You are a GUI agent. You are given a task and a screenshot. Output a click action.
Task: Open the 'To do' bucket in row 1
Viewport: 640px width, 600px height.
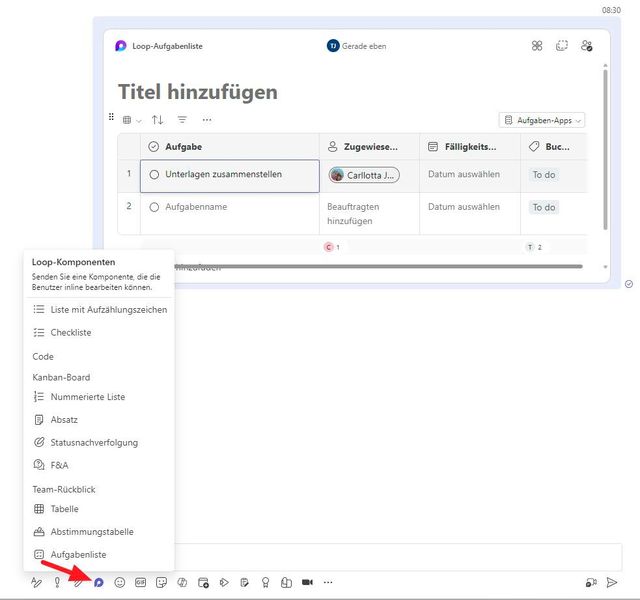point(544,175)
